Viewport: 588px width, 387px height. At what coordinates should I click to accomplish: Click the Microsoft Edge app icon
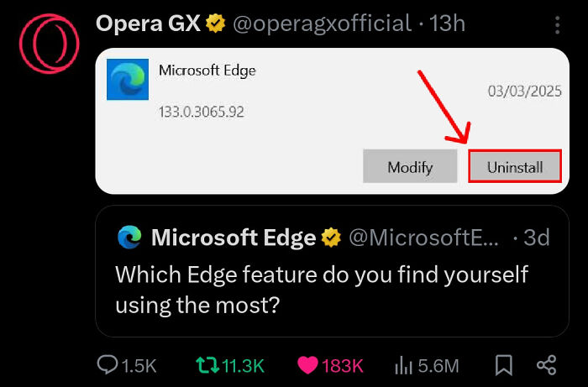129,80
